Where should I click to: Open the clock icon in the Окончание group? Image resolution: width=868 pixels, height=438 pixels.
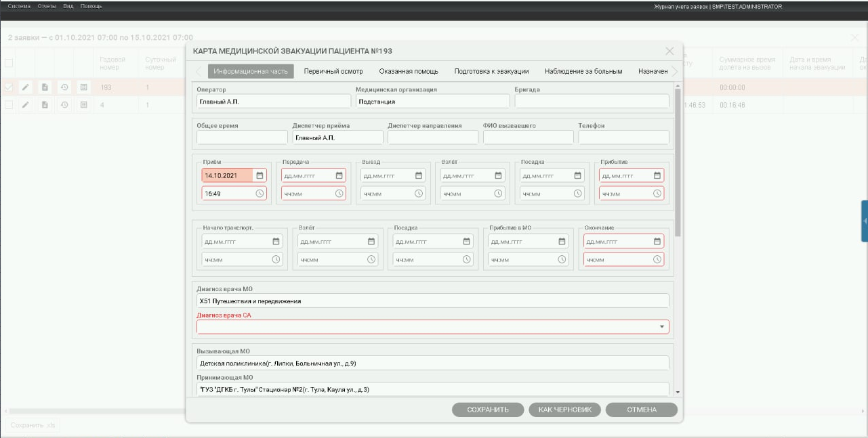pos(657,259)
